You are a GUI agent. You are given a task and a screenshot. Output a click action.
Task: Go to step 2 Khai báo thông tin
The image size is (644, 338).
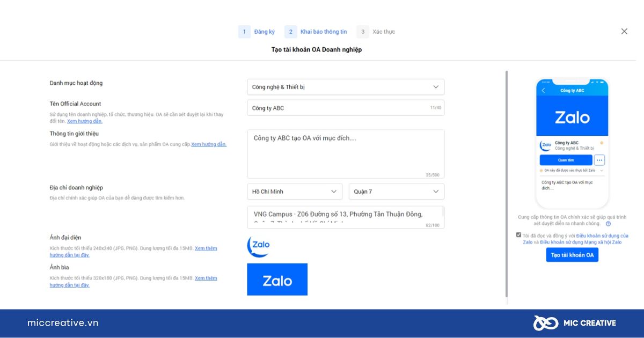(316, 32)
